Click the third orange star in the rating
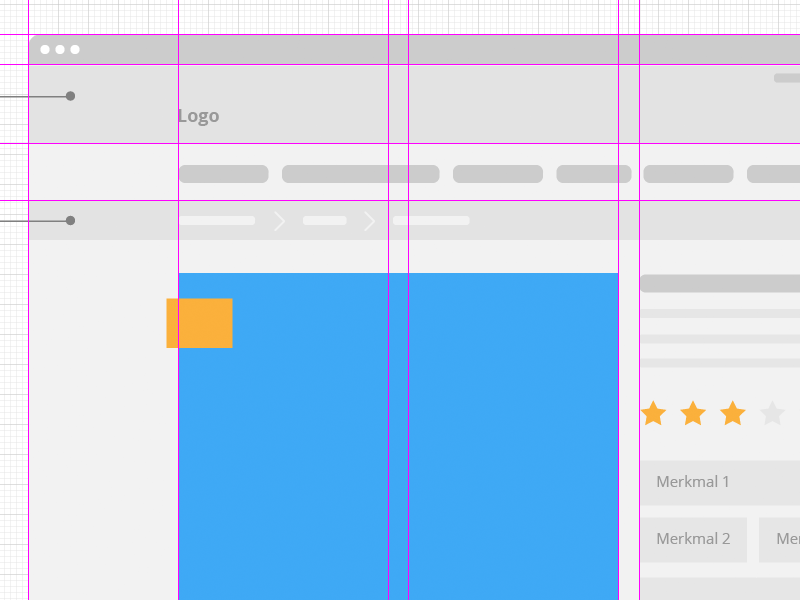This screenshot has height=600, width=800. [x=733, y=413]
